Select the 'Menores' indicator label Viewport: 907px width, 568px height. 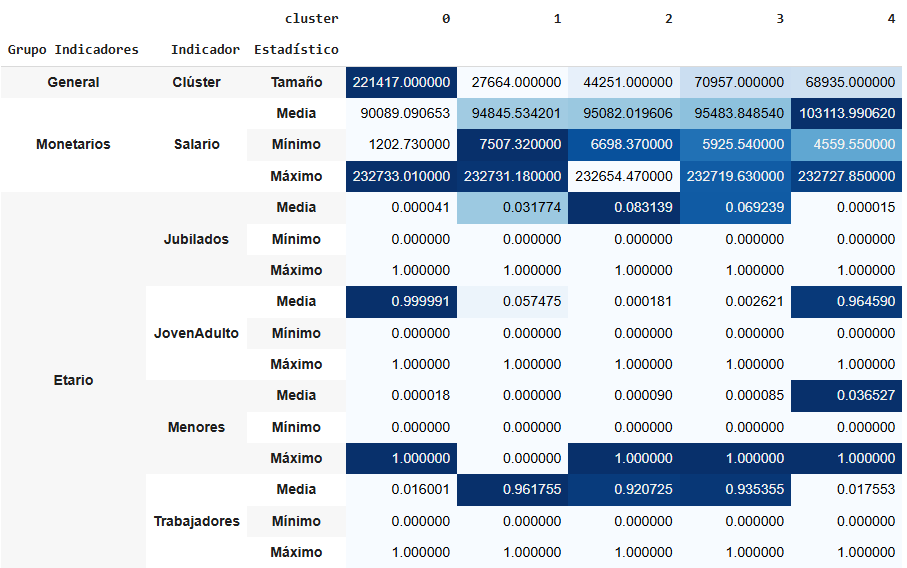(196, 427)
